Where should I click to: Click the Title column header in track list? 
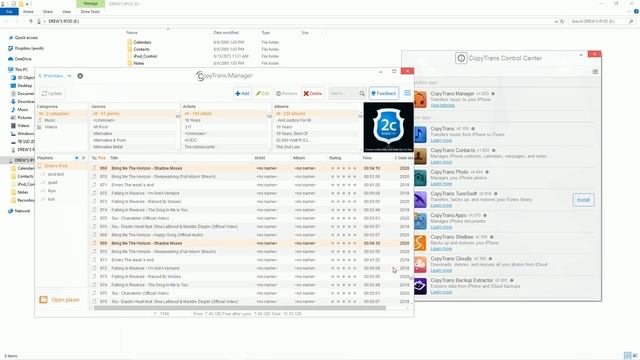114,158
